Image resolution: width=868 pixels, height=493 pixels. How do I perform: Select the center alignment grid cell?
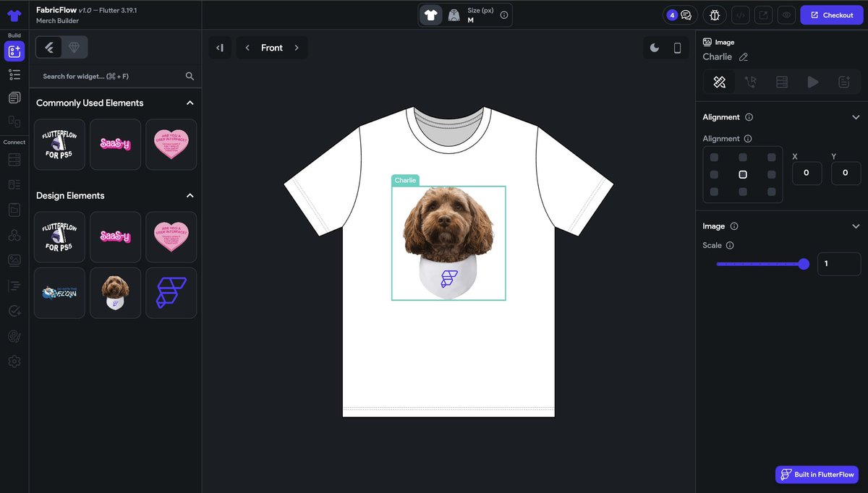click(x=743, y=175)
